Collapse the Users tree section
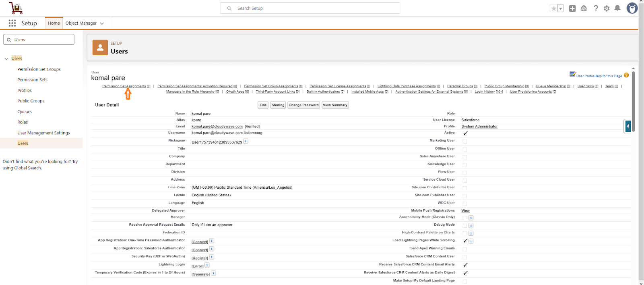This screenshot has width=644, height=285. click(6, 59)
